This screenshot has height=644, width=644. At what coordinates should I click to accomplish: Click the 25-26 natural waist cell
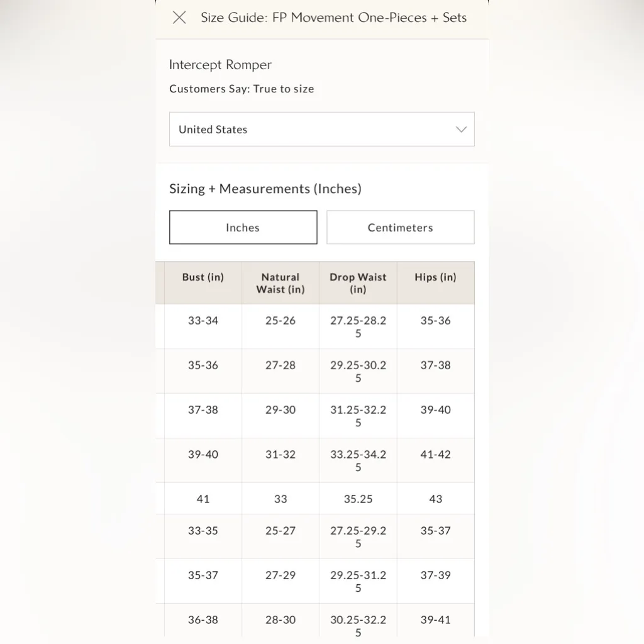click(280, 321)
